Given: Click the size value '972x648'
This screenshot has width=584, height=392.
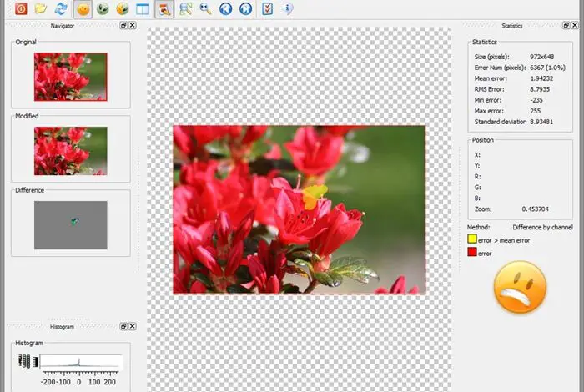Looking at the screenshot, I should [542, 57].
